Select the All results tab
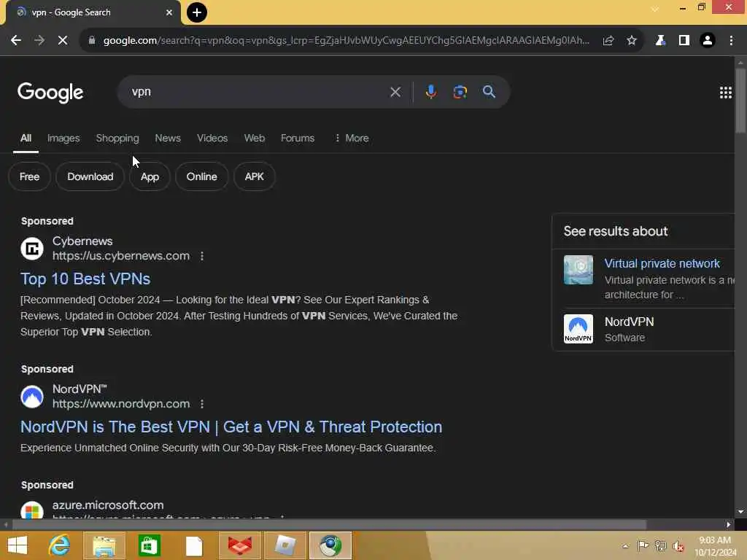The image size is (747, 560). (26, 138)
